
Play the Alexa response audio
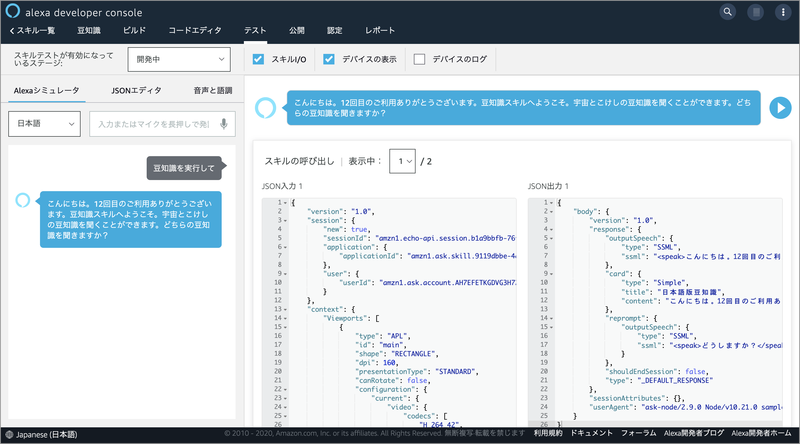(x=780, y=108)
